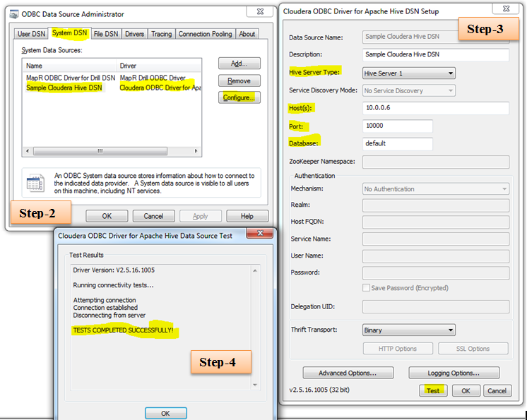Click the Test Results scroll-down arrow

(x=255, y=385)
